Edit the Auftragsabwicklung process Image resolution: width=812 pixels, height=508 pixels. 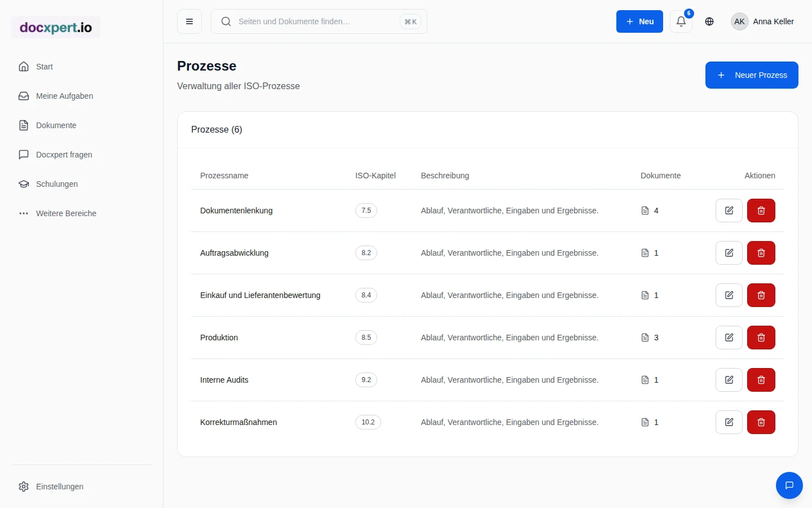[729, 253]
